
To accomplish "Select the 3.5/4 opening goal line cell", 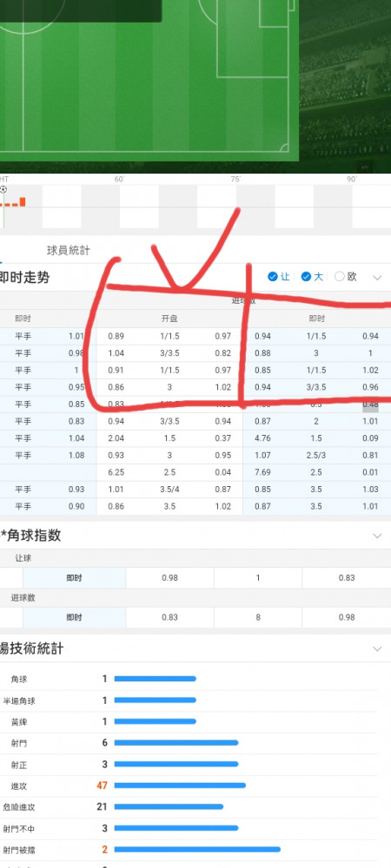I will (x=169, y=490).
